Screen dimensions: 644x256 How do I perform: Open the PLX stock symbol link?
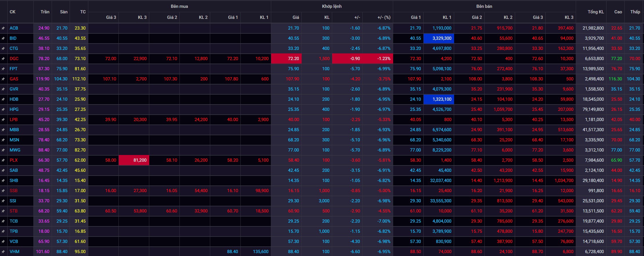click(x=14, y=160)
